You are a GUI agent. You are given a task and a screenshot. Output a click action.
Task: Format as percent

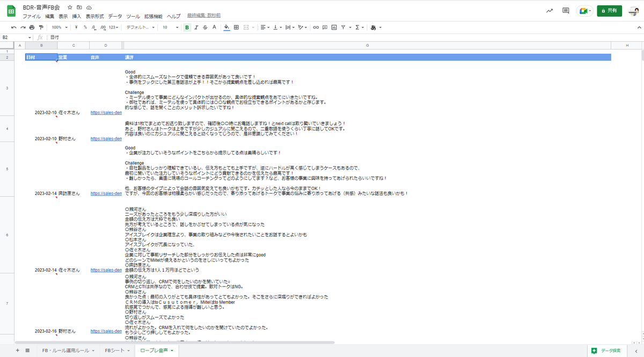point(85,27)
